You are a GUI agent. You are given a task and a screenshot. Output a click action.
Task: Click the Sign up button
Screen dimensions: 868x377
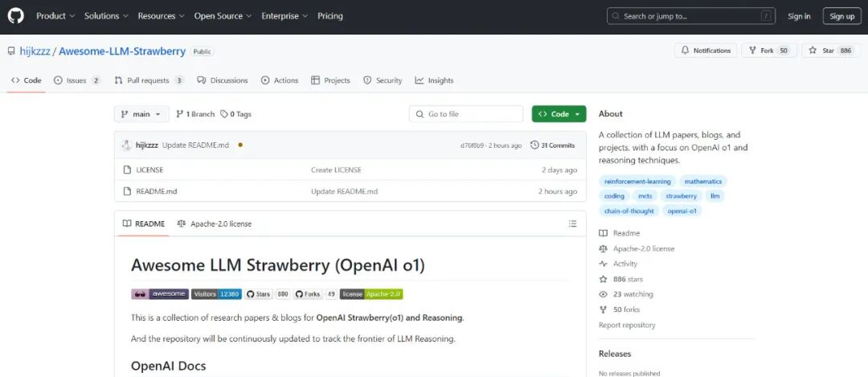pos(842,16)
